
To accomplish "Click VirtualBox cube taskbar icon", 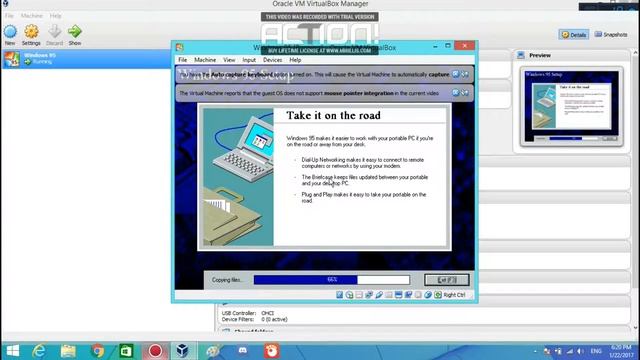I will 182,351.
